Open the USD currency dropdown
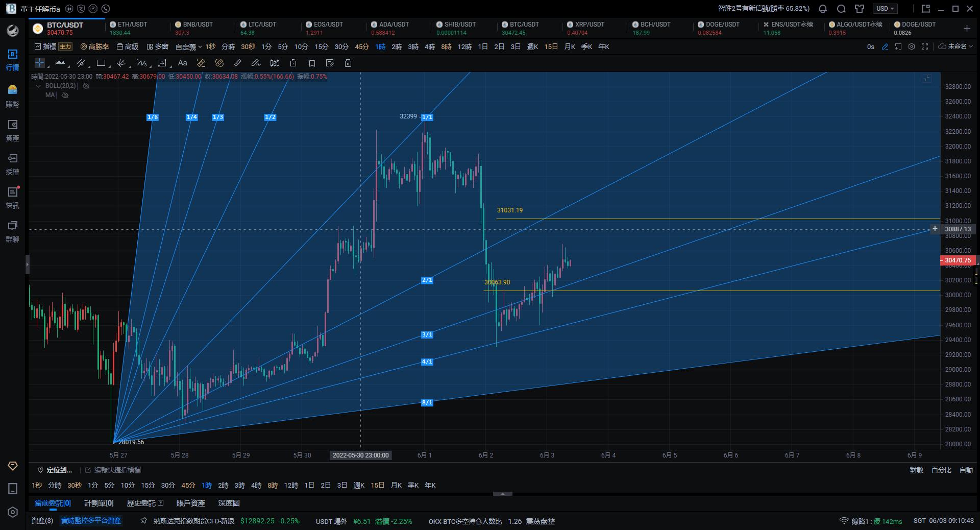The height and width of the screenshot is (530, 980). pos(885,9)
